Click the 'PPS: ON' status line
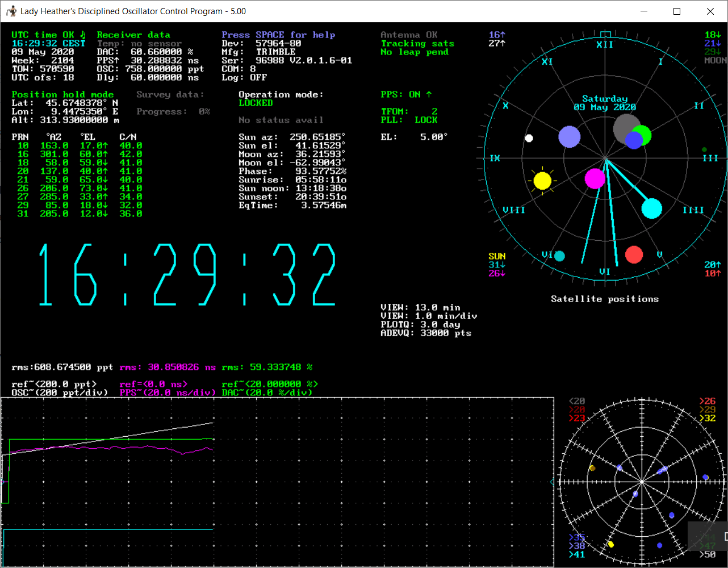Screen dimensions: 728x568 [406, 95]
